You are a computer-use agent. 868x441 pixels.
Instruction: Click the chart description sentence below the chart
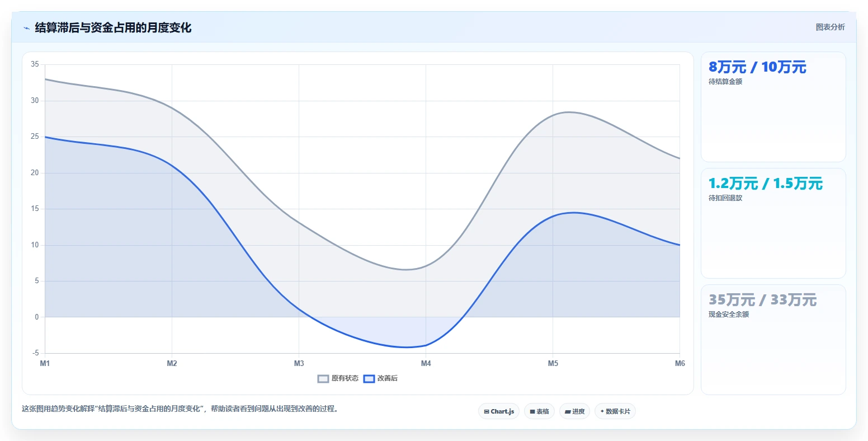(180, 409)
